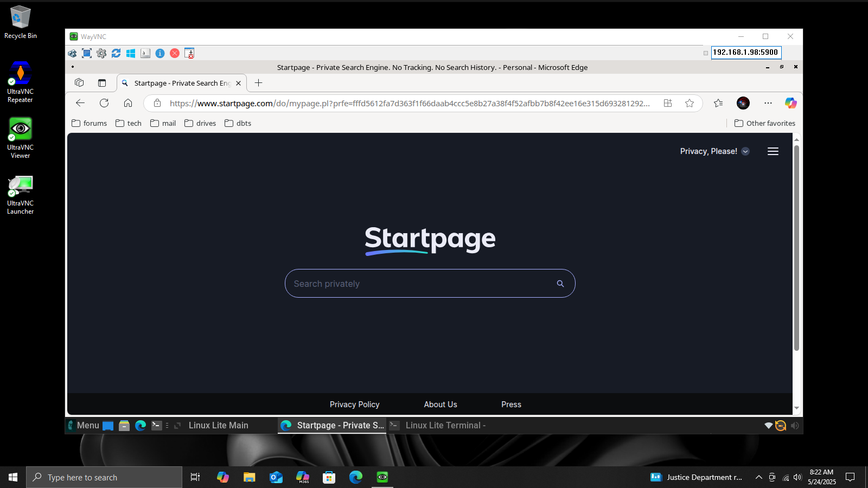Disconnect the VNC session with red X
Screen dimensions: 868x488
coord(175,53)
